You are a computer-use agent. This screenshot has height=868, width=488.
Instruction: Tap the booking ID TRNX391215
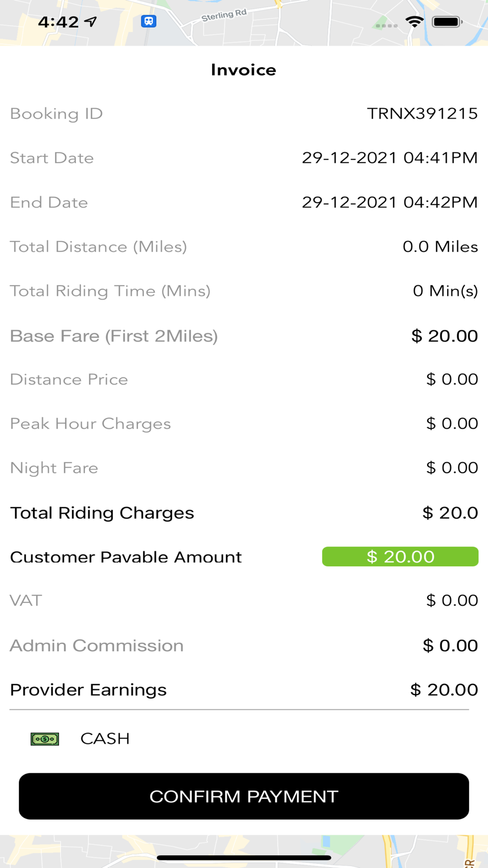tap(422, 113)
